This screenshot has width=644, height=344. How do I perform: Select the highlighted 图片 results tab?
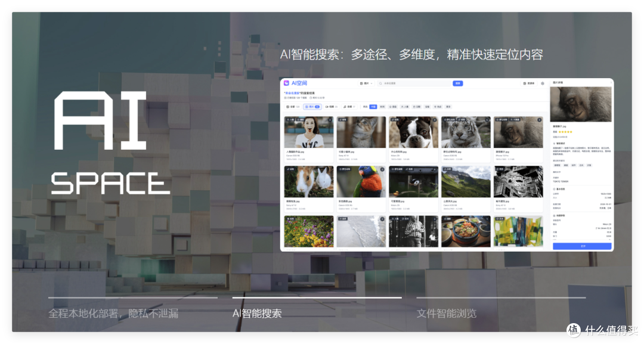click(312, 107)
